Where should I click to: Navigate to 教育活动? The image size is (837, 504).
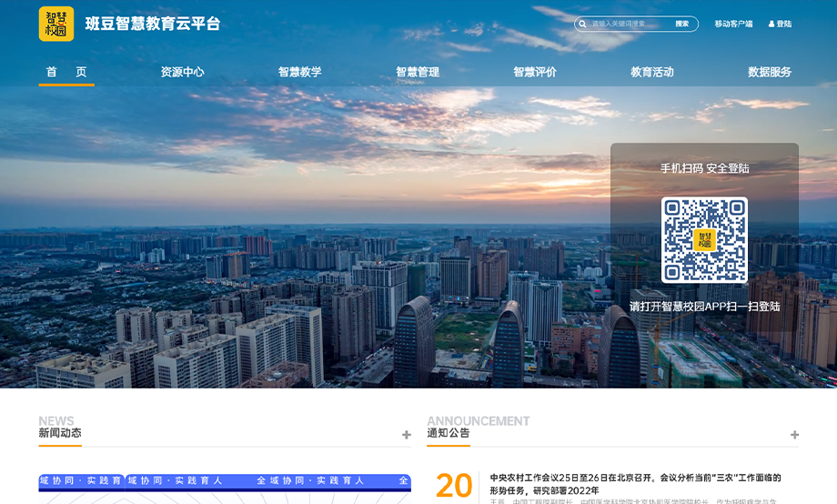point(652,72)
